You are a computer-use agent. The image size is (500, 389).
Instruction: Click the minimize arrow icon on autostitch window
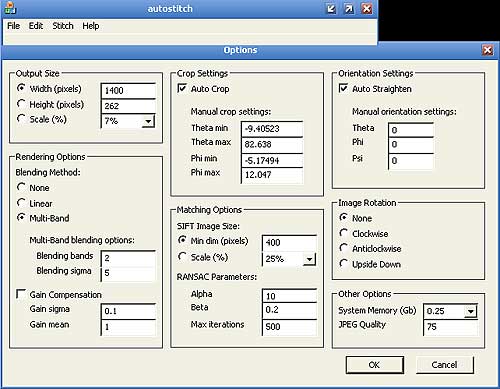(331, 9)
